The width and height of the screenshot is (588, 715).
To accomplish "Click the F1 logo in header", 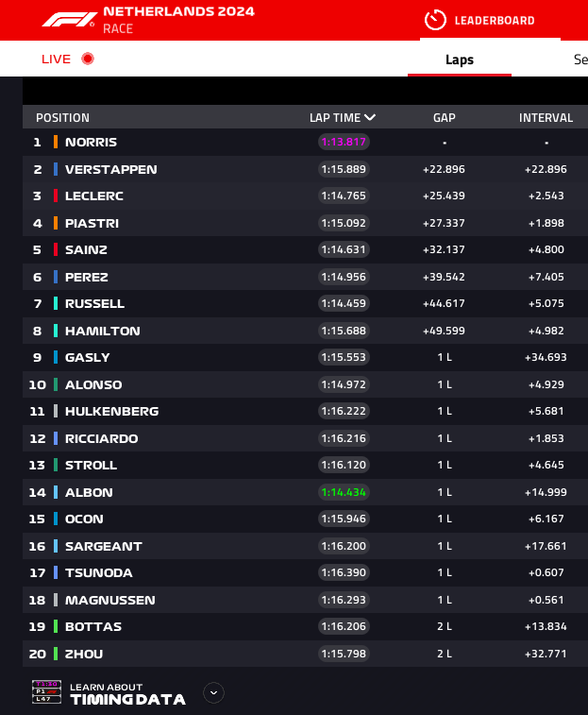I will tap(69, 20).
